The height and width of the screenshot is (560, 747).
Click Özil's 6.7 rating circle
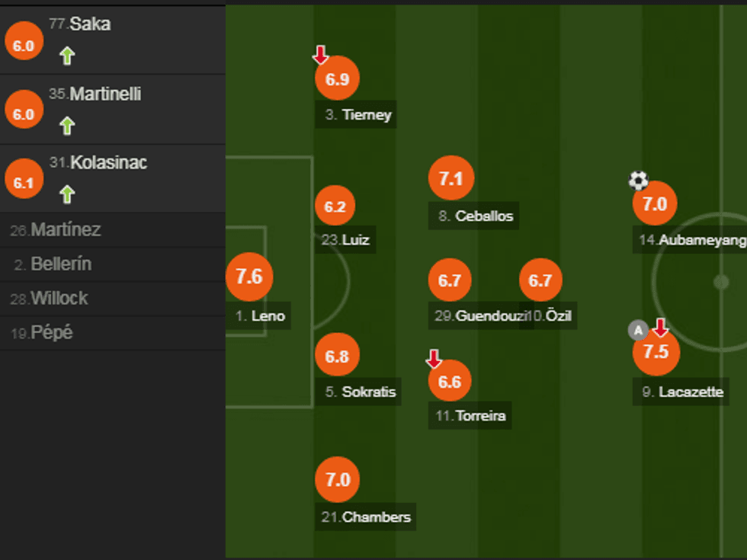(540, 280)
